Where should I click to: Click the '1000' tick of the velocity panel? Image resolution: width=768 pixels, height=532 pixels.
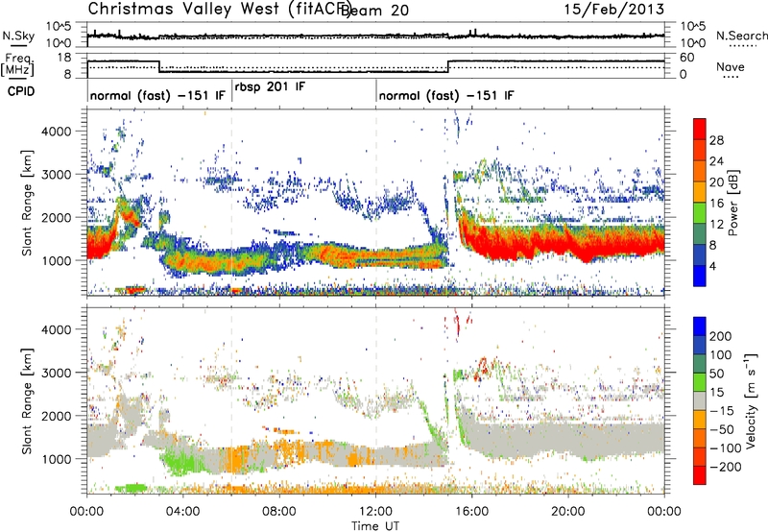tap(56, 459)
